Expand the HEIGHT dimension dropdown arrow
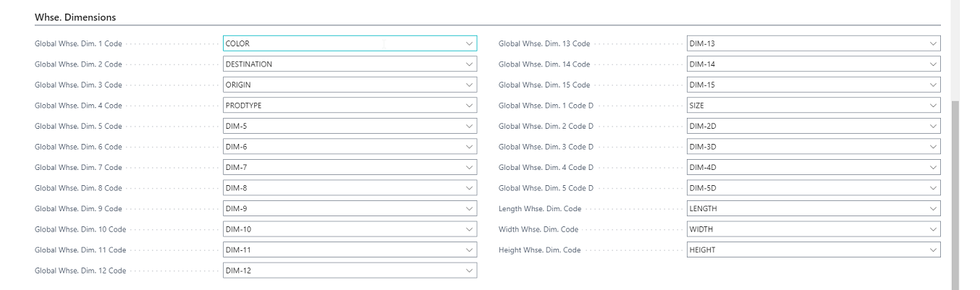Viewport: 980px width, 290px height. [x=932, y=250]
